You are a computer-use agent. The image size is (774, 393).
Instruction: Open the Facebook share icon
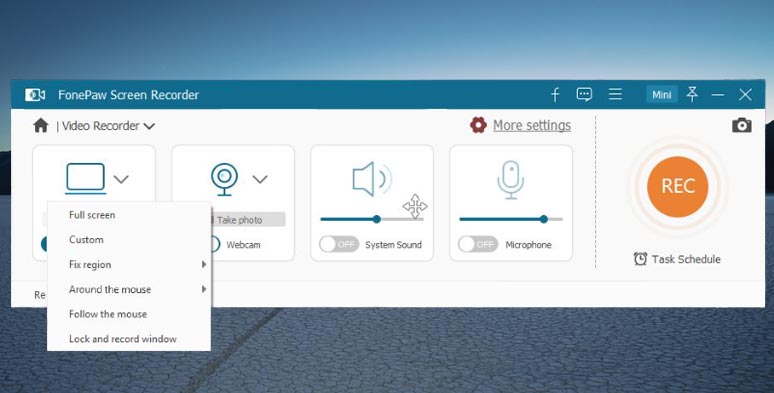pyautogui.click(x=555, y=94)
